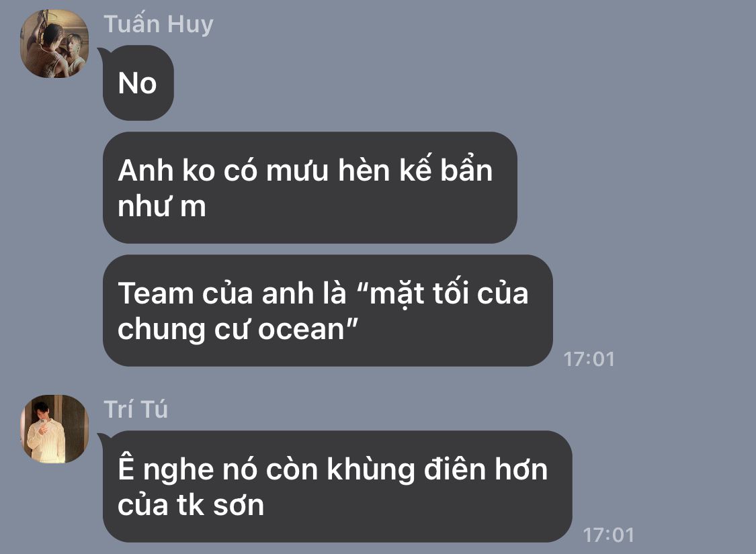Image resolution: width=756 pixels, height=554 pixels.
Task: Click the text "như m" in the second bubble
Action: [162, 207]
